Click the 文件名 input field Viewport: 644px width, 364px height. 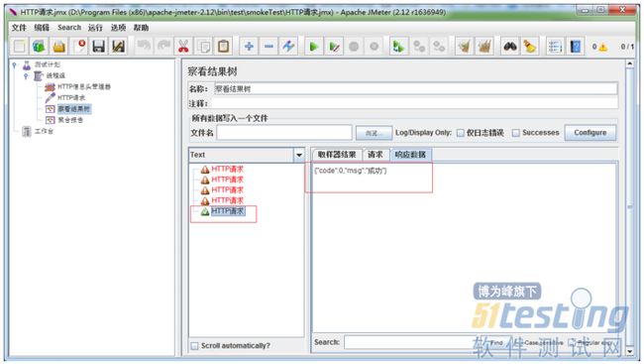pos(284,133)
